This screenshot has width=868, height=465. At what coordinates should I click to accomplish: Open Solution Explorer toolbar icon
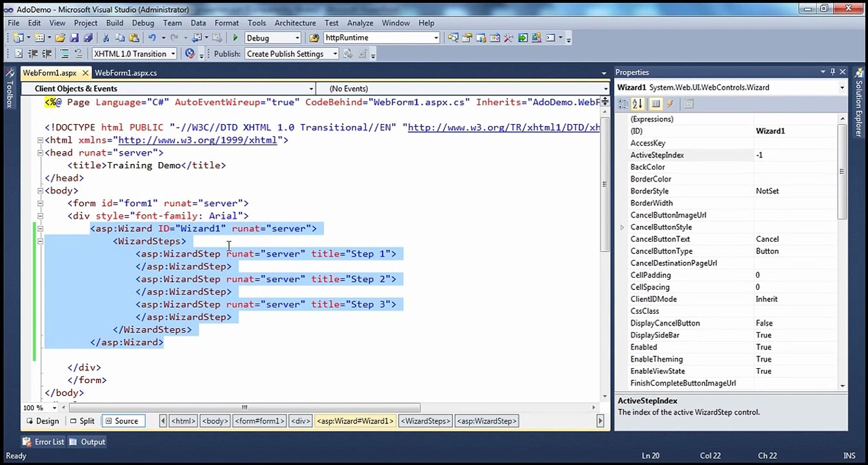click(x=453, y=38)
